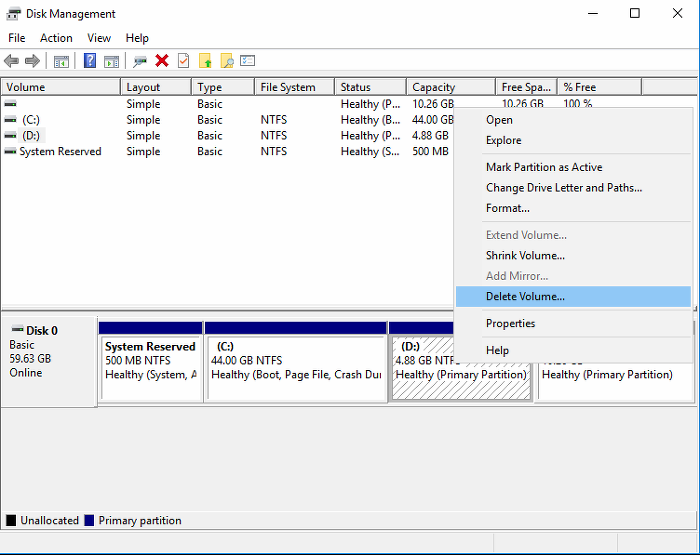Click the Forward arrow toolbar icon

pyautogui.click(x=32, y=61)
